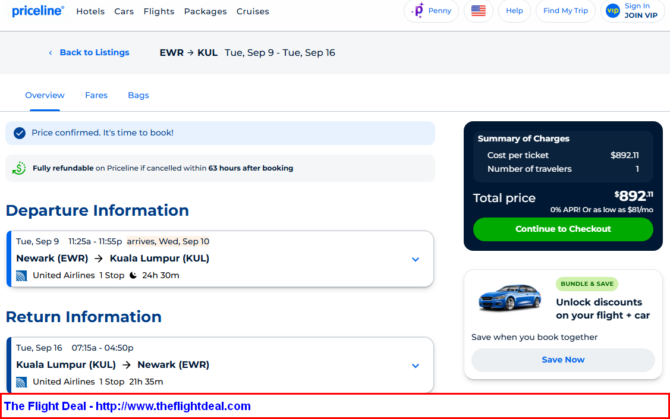Open the Cruises menu item
Image resolution: width=670 pixels, height=419 pixels.
pyautogui.click(x=253, y=12)
